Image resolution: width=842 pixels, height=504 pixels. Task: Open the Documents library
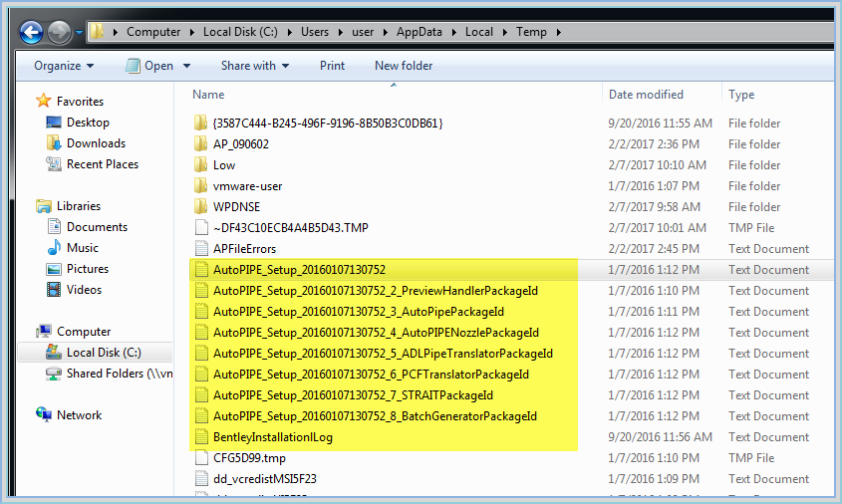click(98, 227)
